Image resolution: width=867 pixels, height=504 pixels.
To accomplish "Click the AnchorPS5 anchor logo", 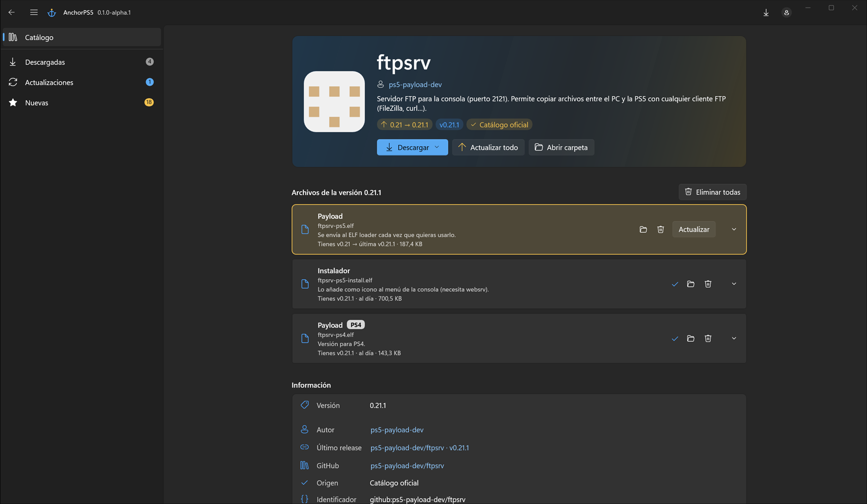I will coord(51,13).
